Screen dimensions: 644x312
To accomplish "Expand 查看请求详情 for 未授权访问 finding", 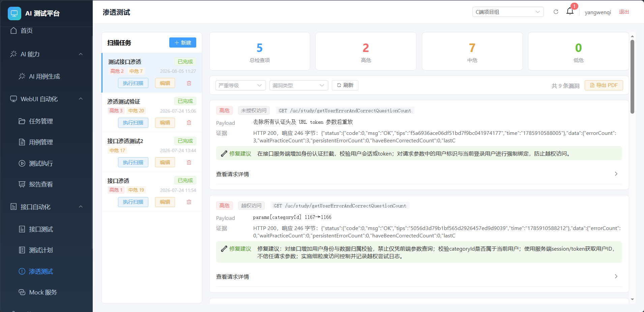I will pos(419,174).
